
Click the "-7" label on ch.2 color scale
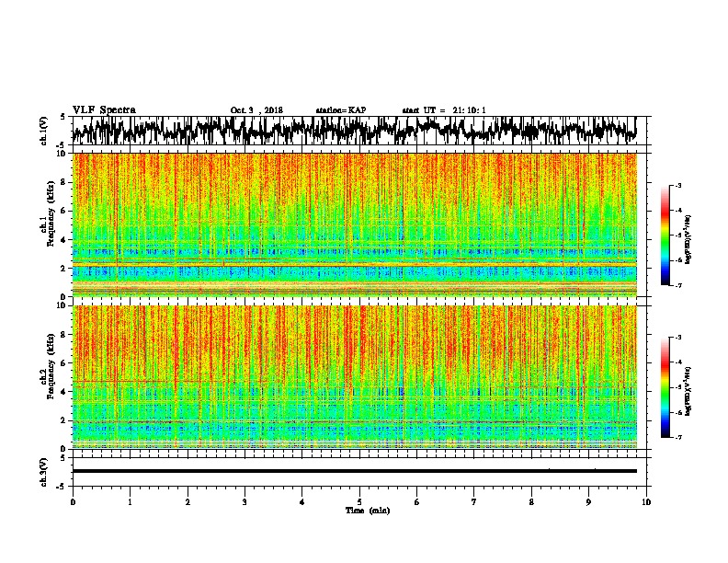point(678,438)
